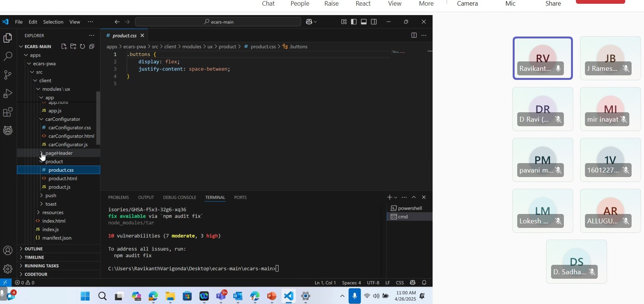
Task: Open product.html in the file tree
Action: [62, 179]
